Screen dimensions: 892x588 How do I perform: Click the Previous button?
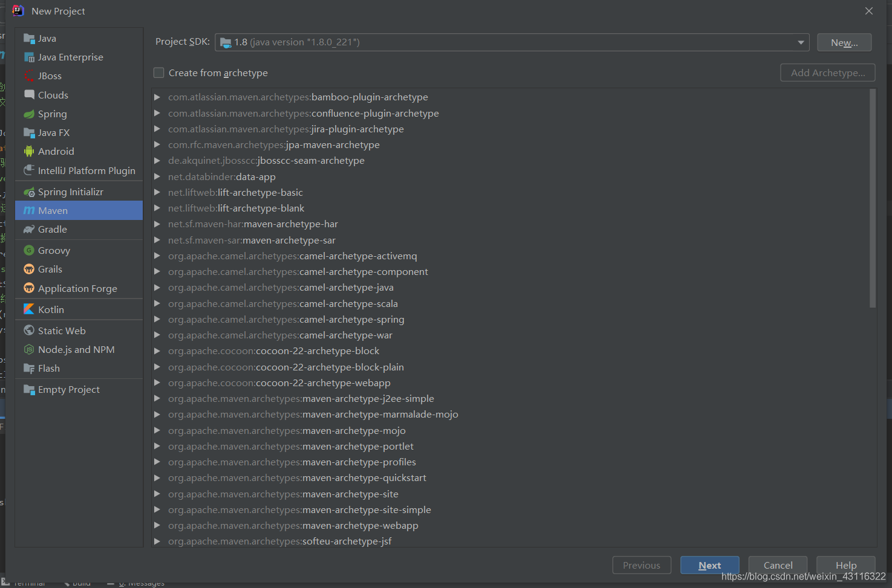642,565
